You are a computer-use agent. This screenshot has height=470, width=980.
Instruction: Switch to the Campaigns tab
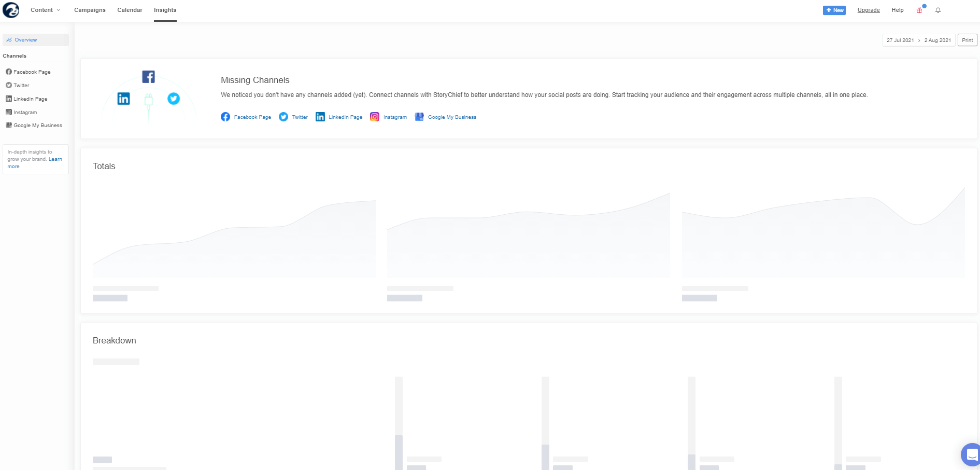tap(90, 10)
